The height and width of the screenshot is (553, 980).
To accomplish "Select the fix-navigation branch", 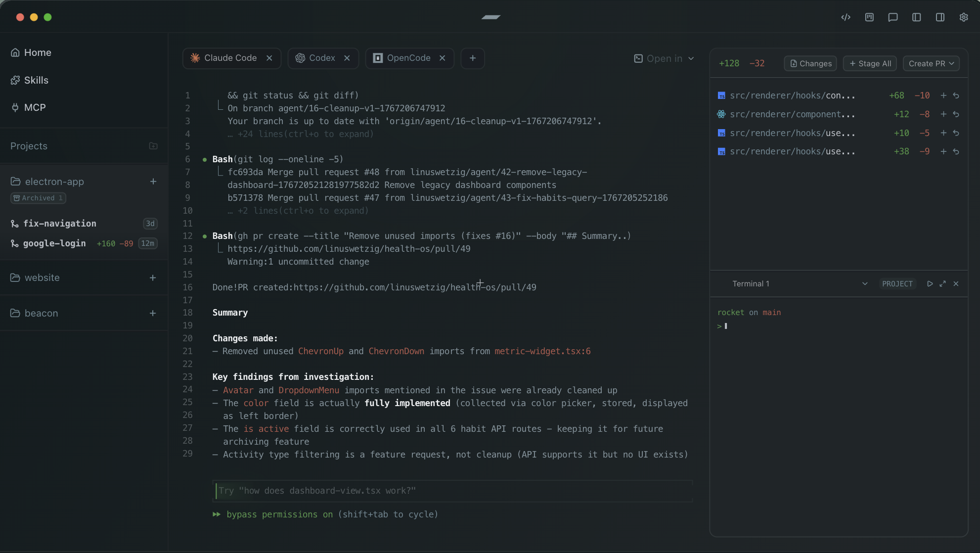I will point(60,224).
